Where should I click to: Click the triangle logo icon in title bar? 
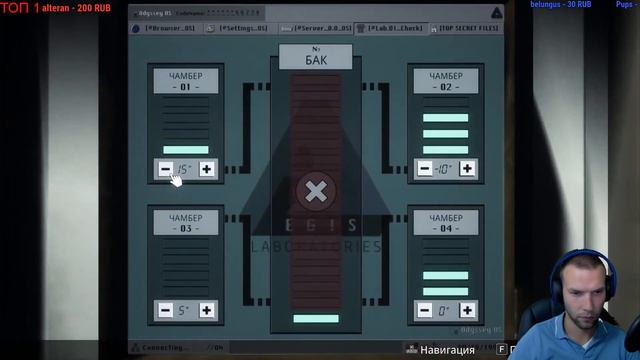coord(496,13)
